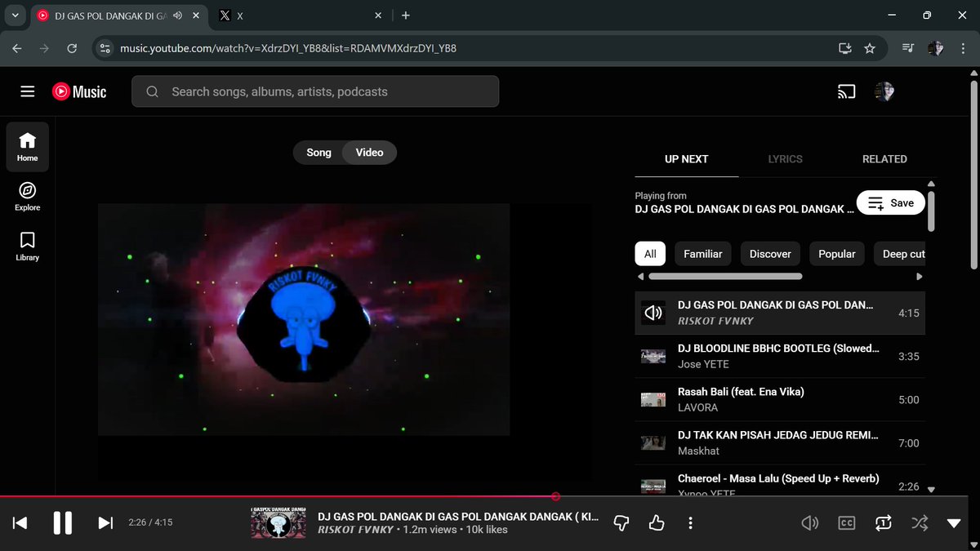980x551 pixels.
Task: Open the Chrome media controls icon
Action: click(x=908, y=48)
